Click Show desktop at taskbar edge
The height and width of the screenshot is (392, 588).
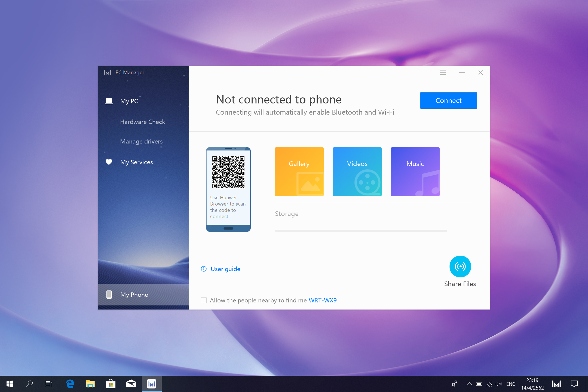point(587,384)
